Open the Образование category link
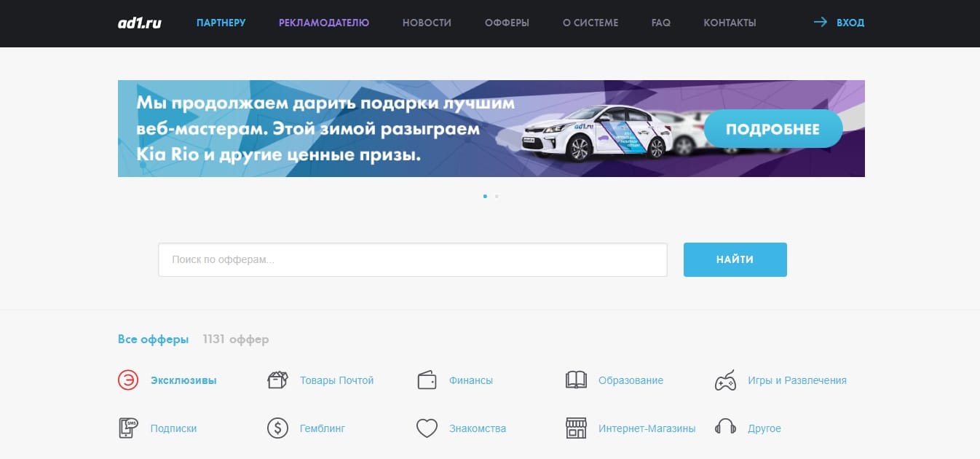 click(631, 380)
